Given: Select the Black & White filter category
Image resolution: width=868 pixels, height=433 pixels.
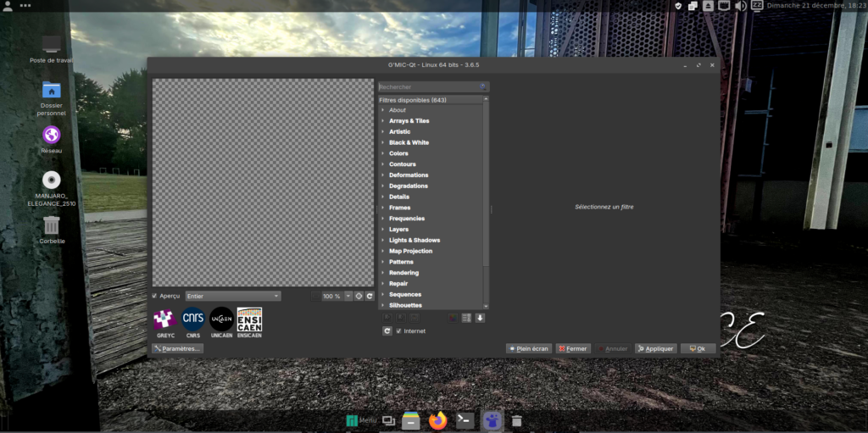Looking at the screenshot, I should (x=409, y=142).
